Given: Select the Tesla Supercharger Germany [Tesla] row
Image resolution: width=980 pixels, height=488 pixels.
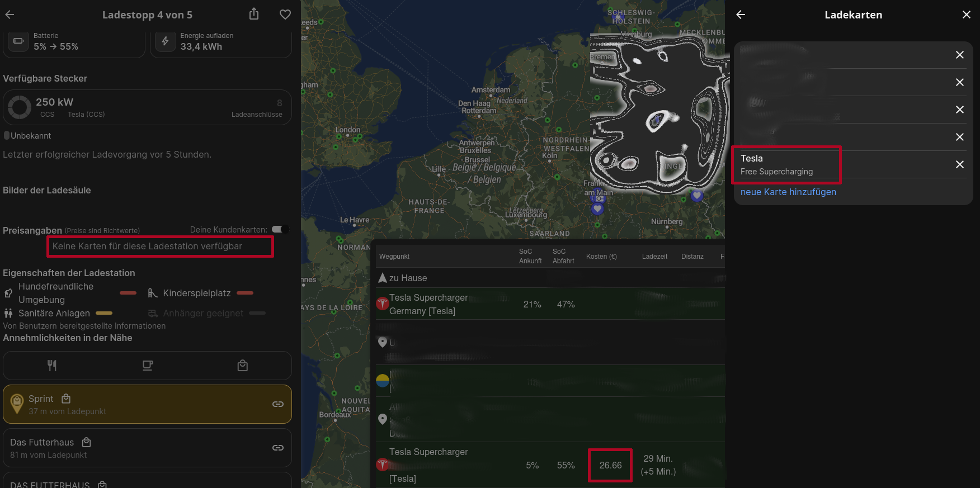Looking at the screenshot, I should click(550, 304).
